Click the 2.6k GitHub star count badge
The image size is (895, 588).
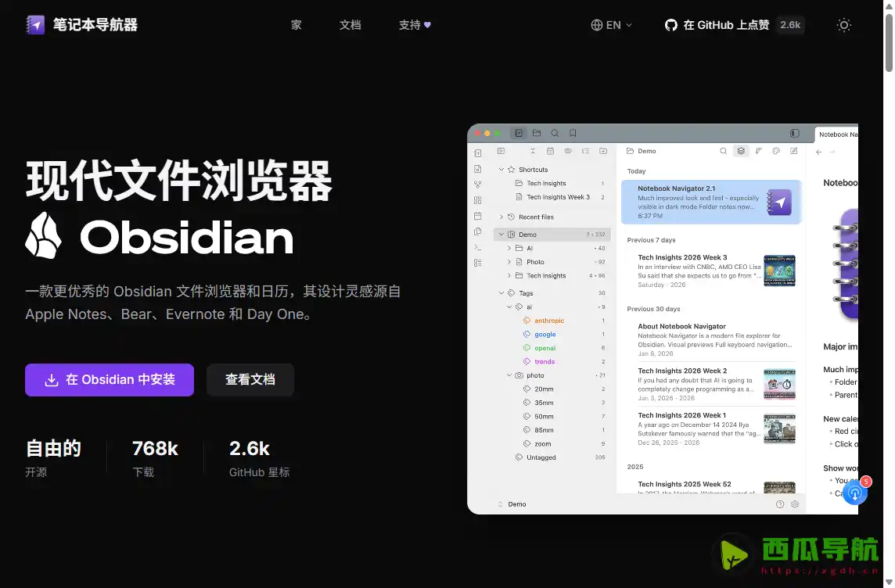click(x=790, y=25)
